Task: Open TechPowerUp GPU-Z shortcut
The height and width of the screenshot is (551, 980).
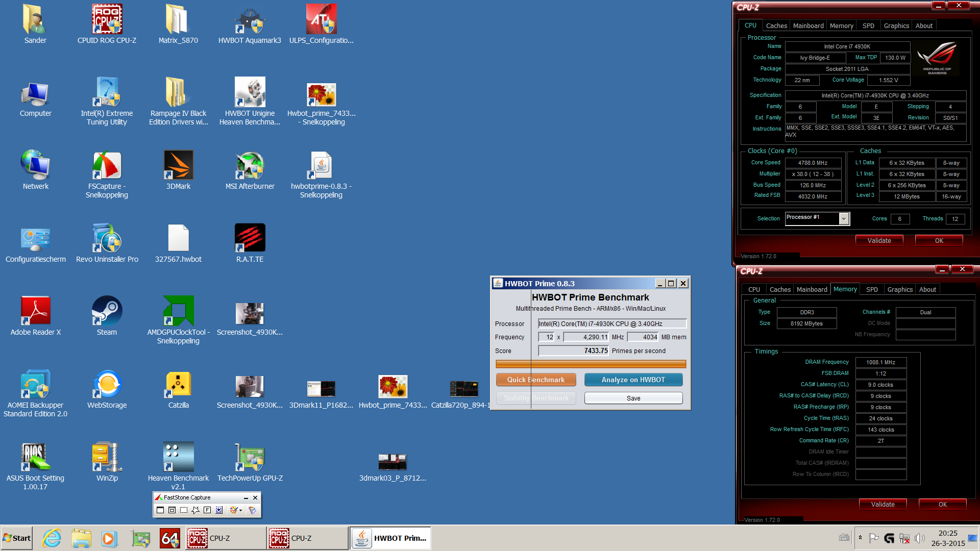Action: 250,462
